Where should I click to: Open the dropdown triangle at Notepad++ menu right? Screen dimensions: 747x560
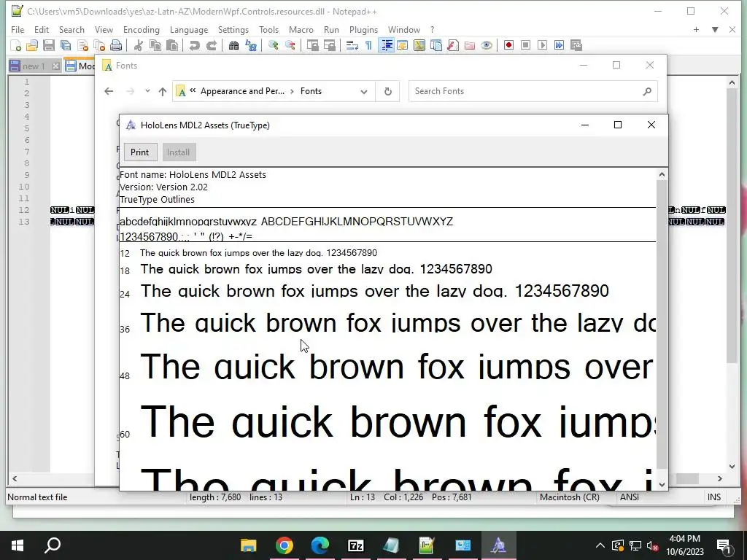[715, 29]
